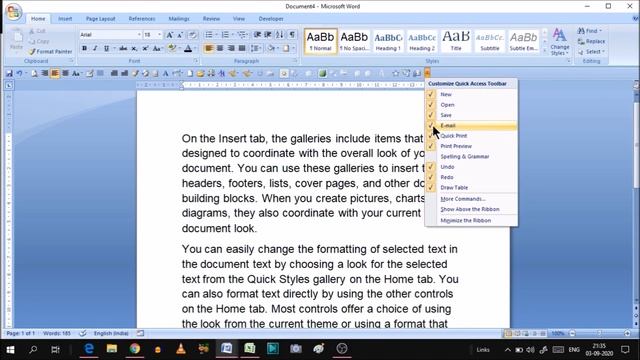Center text in Paragraph group
The height and width of the screenshot is (360, 640).
220,48
